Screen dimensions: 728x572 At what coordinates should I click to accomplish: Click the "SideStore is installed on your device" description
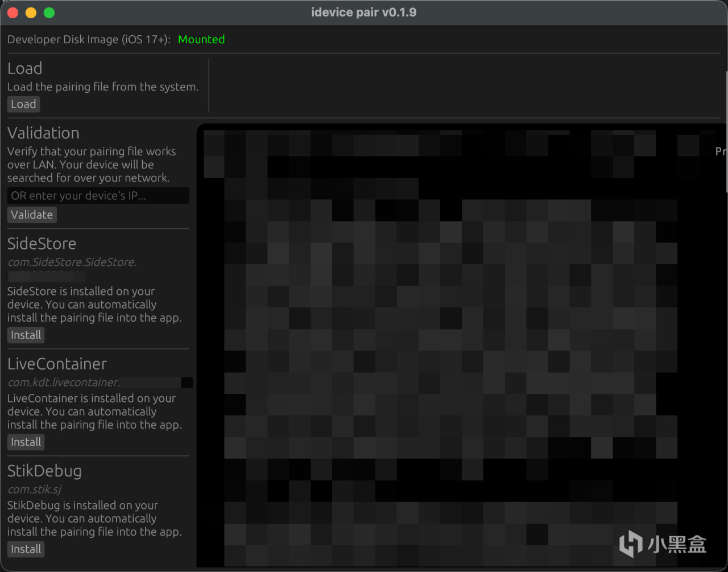click(94, 304)
